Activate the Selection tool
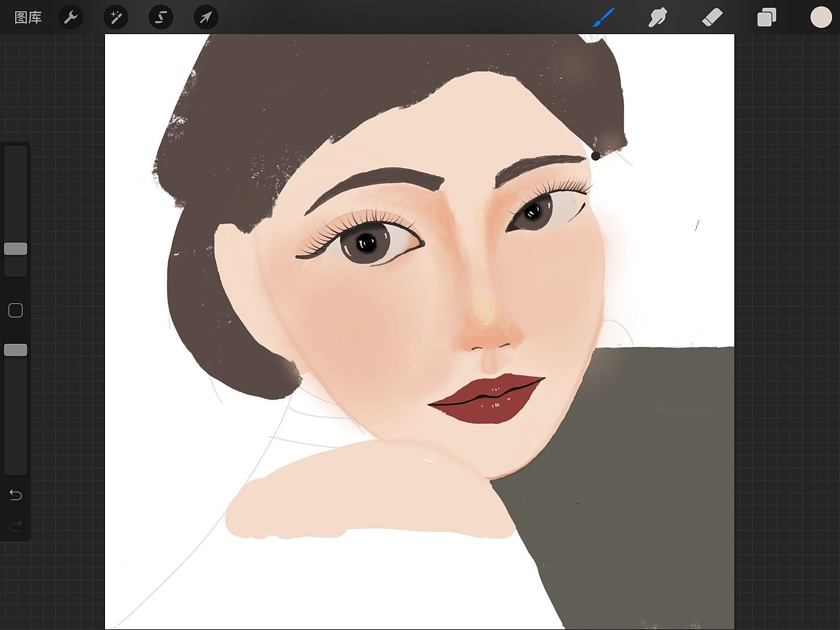840x630 pixels. pos(160,17)
